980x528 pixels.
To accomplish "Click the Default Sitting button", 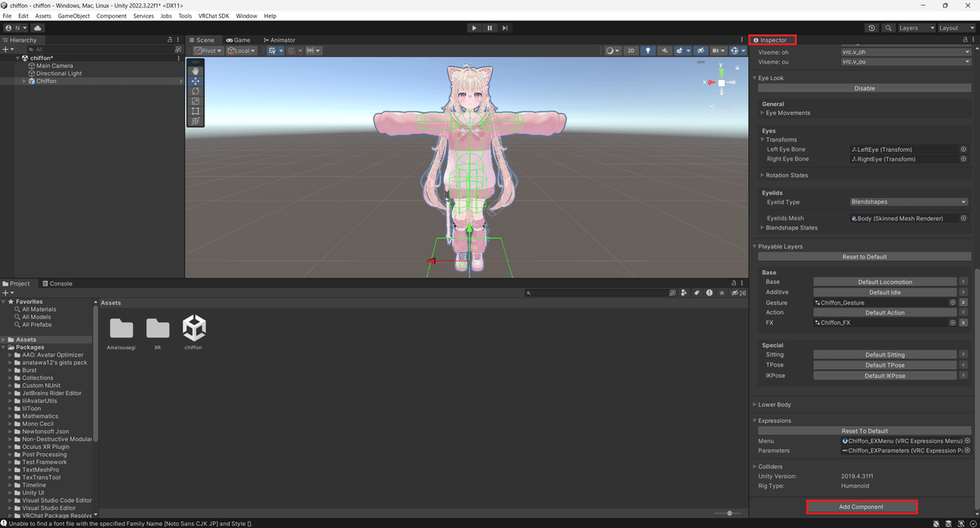I will [x=884, y=355].
